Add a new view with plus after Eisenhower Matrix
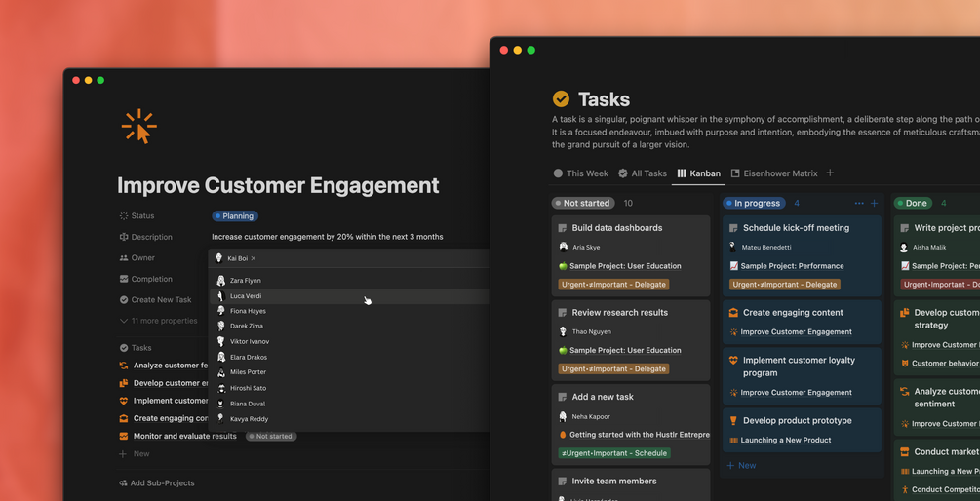This screenshot has width=980, height=501. point(830,173)
